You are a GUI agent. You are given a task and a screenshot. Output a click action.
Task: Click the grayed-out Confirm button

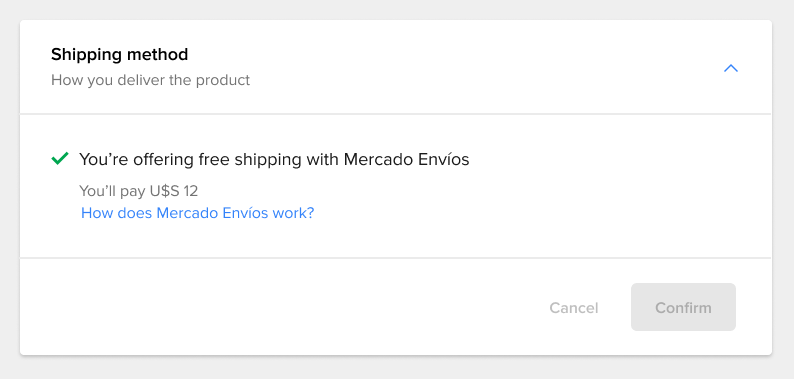(683, 307)
